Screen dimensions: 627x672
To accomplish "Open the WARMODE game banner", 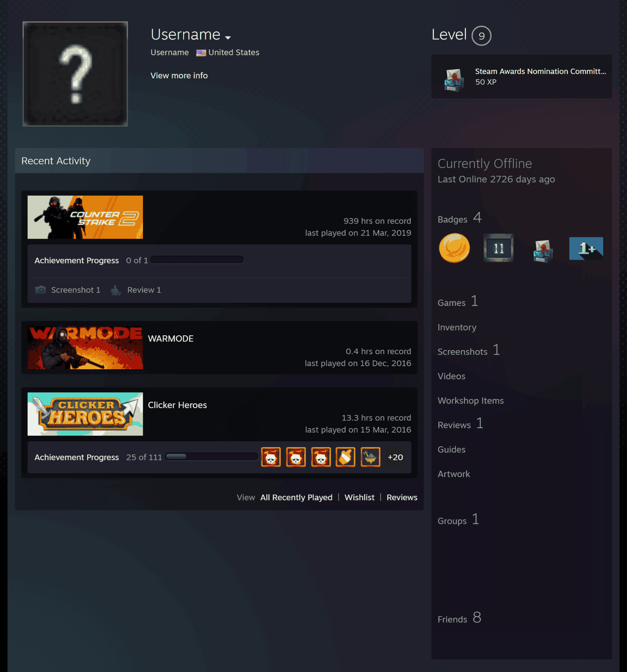I will (x=85, y=348).
